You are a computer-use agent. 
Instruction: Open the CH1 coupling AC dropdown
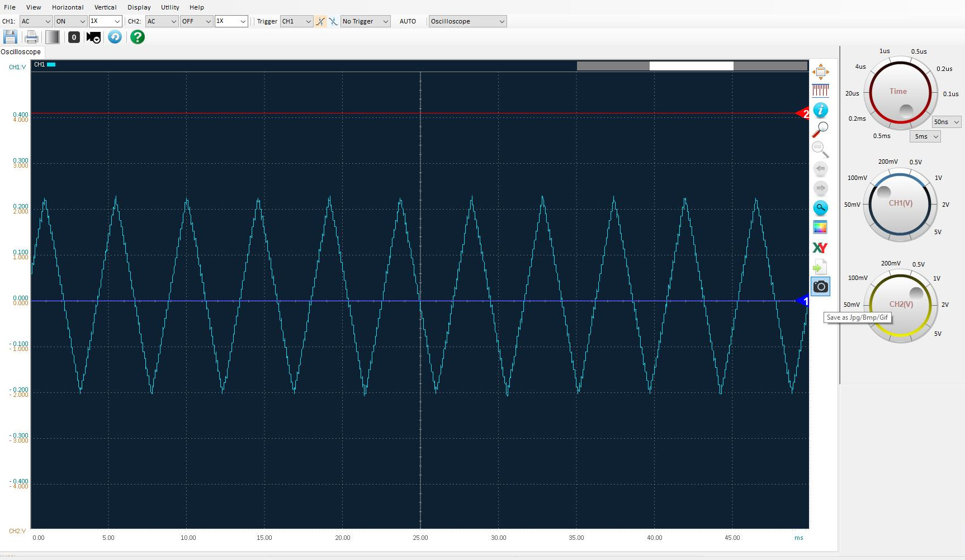click(x=36, y=21)
